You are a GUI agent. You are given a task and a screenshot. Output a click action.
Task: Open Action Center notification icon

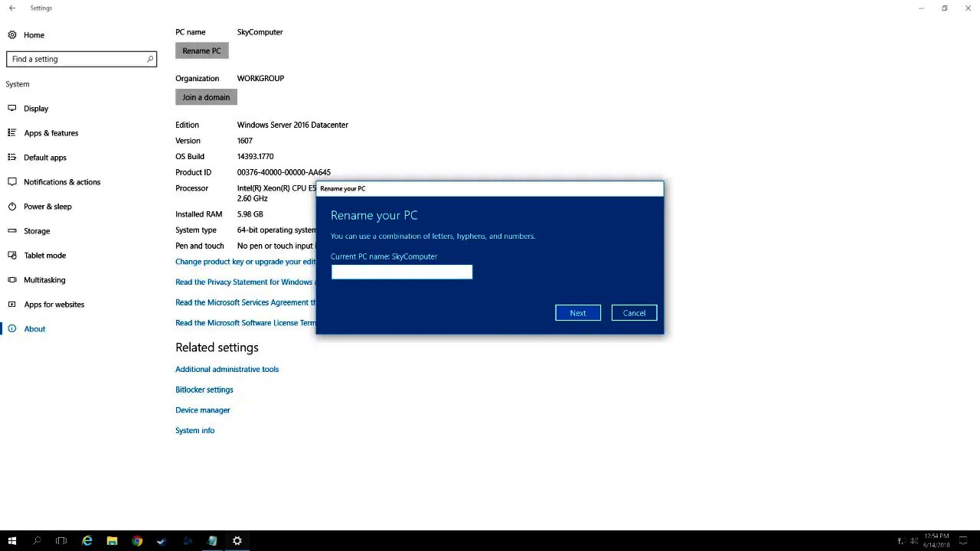962,541
